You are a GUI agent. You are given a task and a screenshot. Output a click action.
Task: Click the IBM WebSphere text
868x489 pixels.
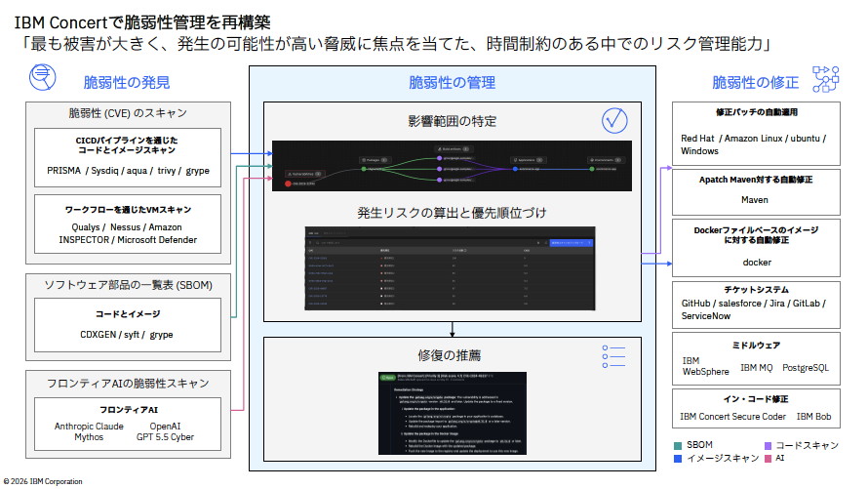[x=705, y=366]
